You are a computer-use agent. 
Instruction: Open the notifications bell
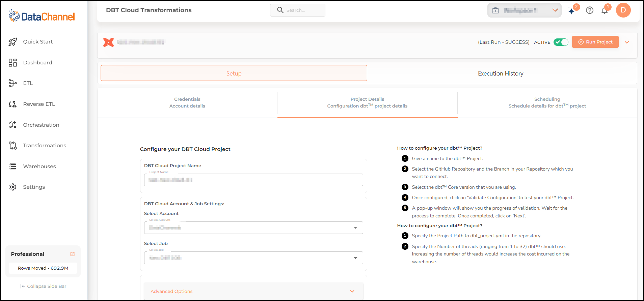point(605,11)
